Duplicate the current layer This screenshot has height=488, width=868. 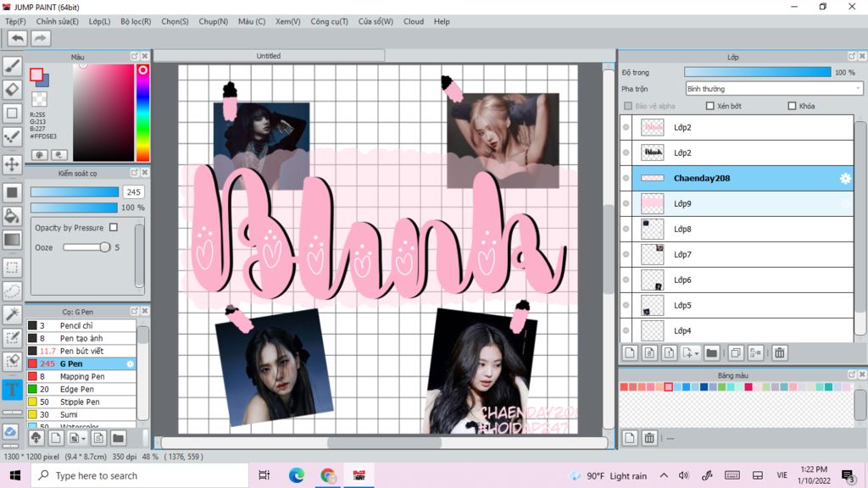click(736, 353)
